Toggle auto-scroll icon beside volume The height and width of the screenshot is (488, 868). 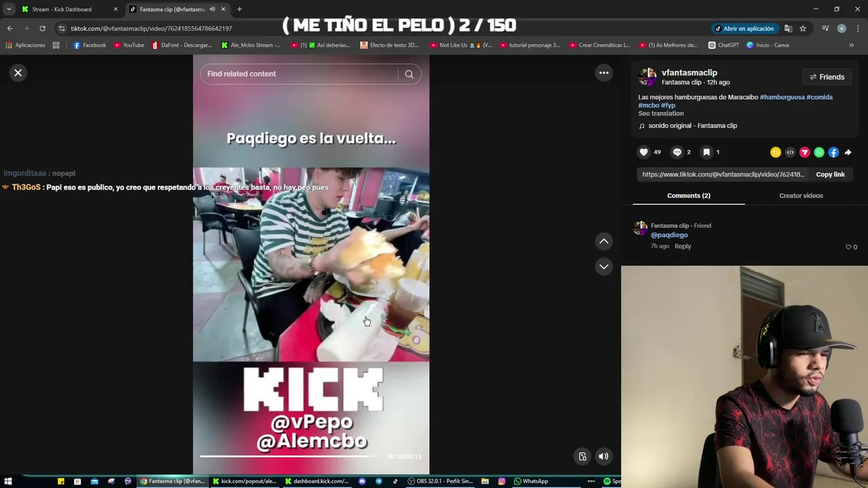[x=582, y=457]
